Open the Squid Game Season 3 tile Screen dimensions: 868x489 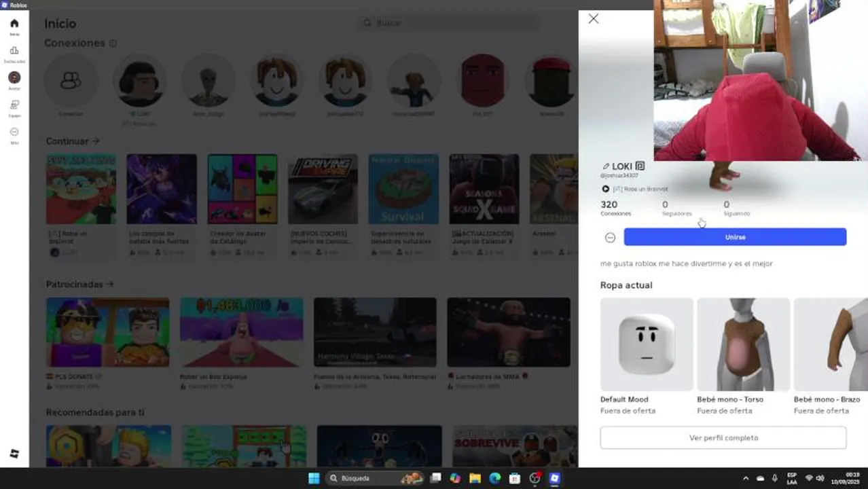[x=484, y=189]
